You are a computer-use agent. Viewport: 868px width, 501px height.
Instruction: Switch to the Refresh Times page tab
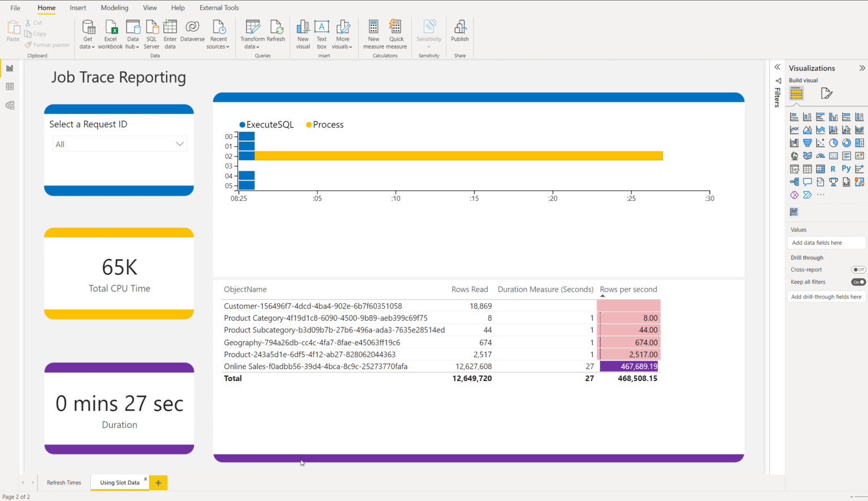(x=63, y=482)
